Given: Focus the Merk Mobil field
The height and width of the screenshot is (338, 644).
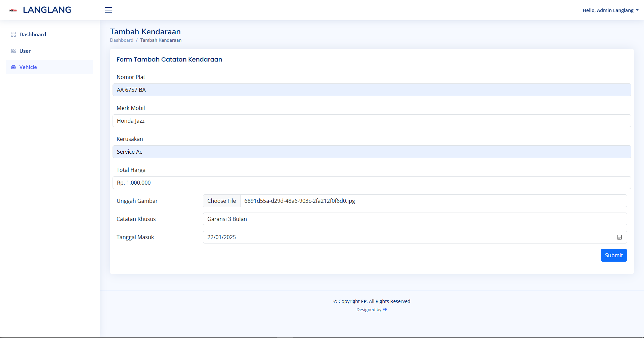Looking at the screenshot, I should 372,121.
